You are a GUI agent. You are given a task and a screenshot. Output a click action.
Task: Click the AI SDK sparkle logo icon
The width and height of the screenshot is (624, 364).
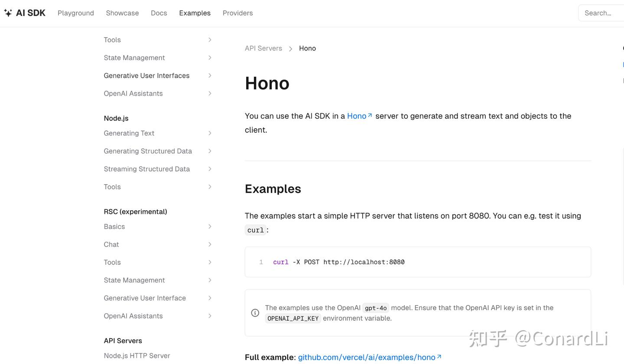8,13
